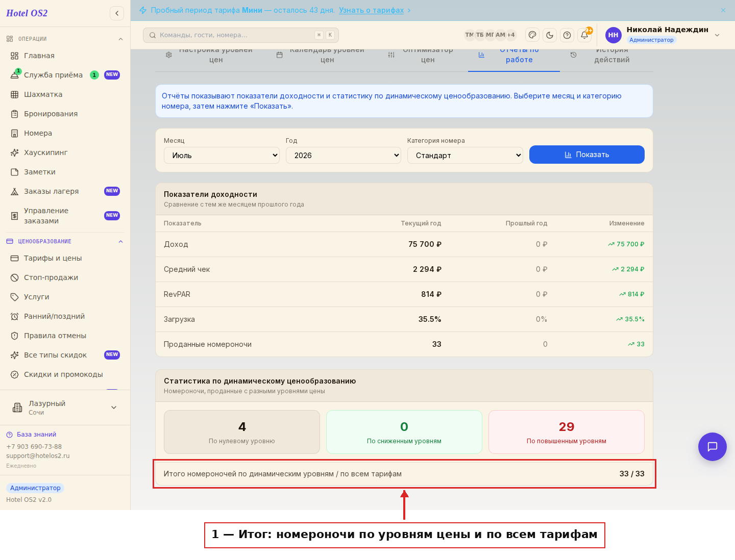
Task: Open the theme palette icon
Action: tap(532, 35)
